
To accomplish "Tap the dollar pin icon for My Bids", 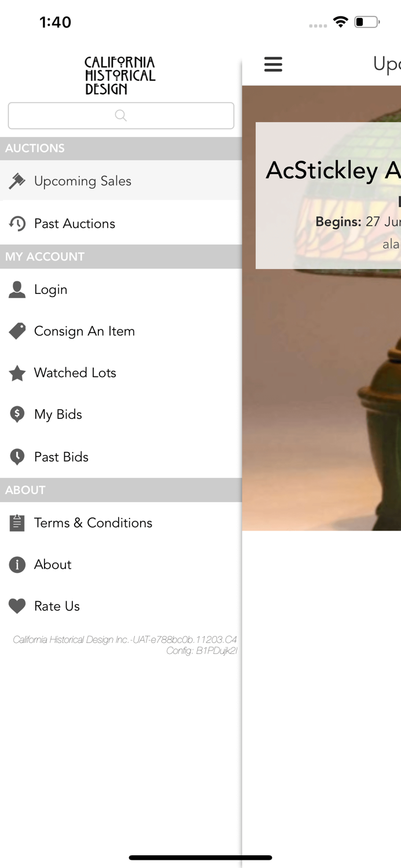I will tap(17, 414).
